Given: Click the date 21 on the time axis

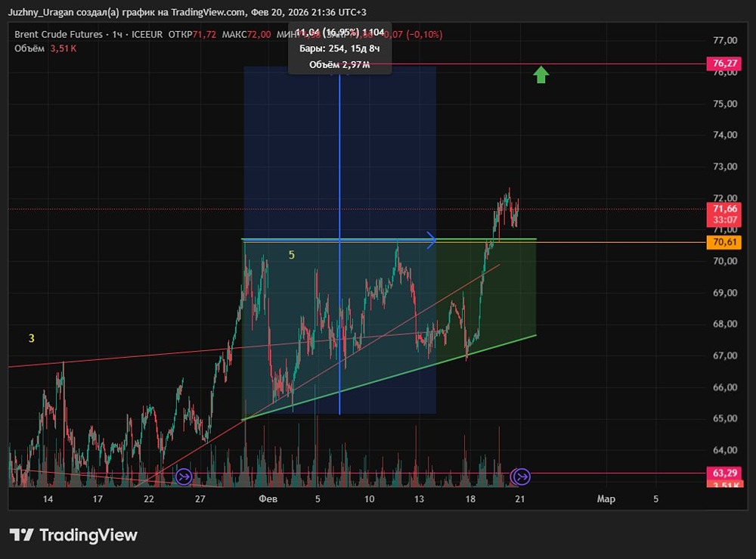Looking at the screenshot, I should (520, 498).
